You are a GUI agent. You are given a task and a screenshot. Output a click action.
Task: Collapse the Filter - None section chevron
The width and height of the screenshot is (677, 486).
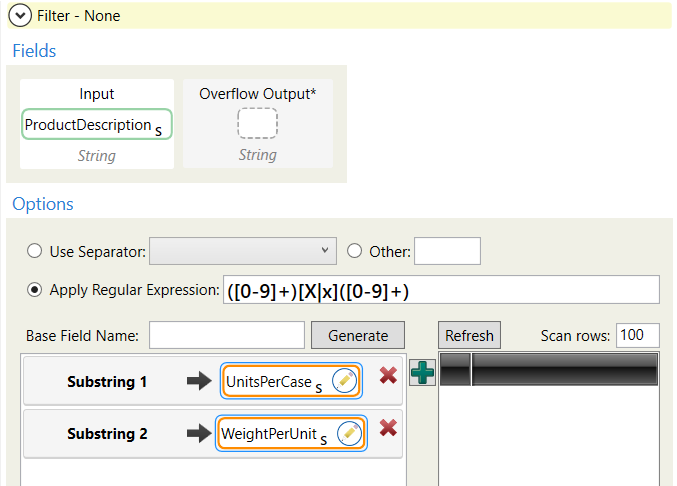20,16
